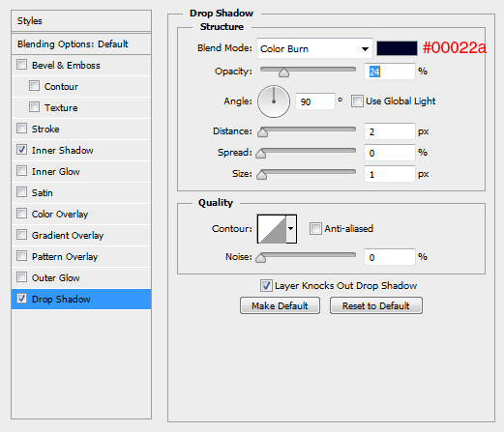This screenshot has width=504, height=432.
Task: Click the Make Default button
Action: pyautogui.click(x=280, y=305)
